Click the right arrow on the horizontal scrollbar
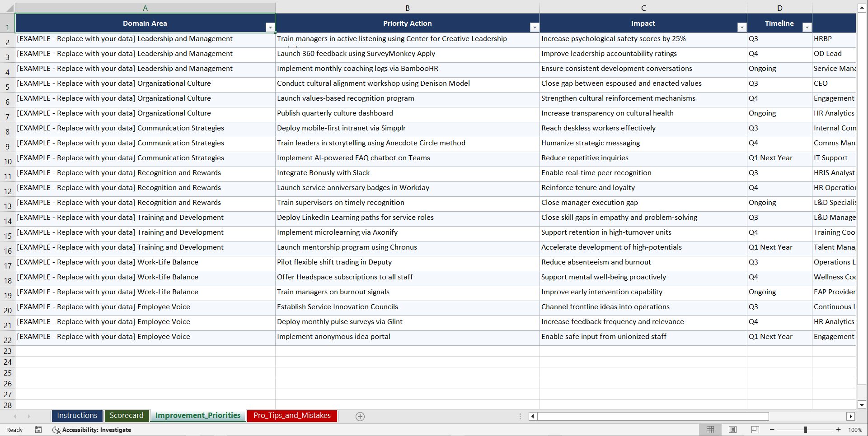The height and width of the screenshot is (436, 868). point(851,416)
